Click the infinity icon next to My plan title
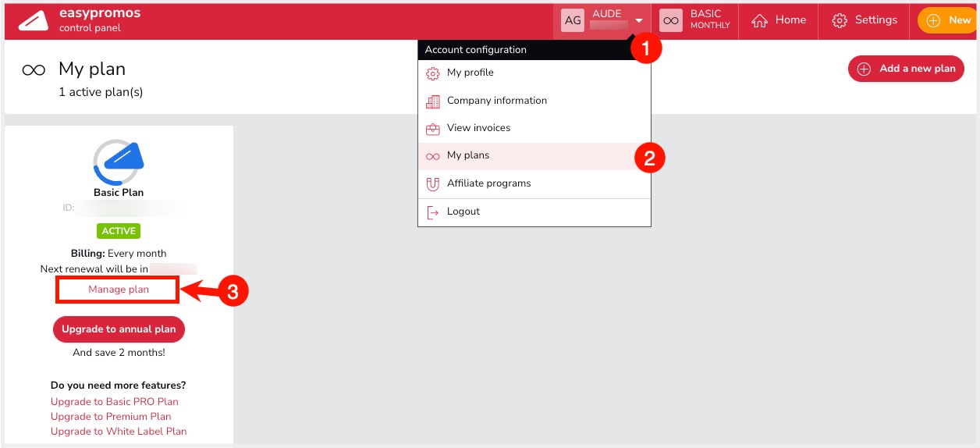 point(34,70)
